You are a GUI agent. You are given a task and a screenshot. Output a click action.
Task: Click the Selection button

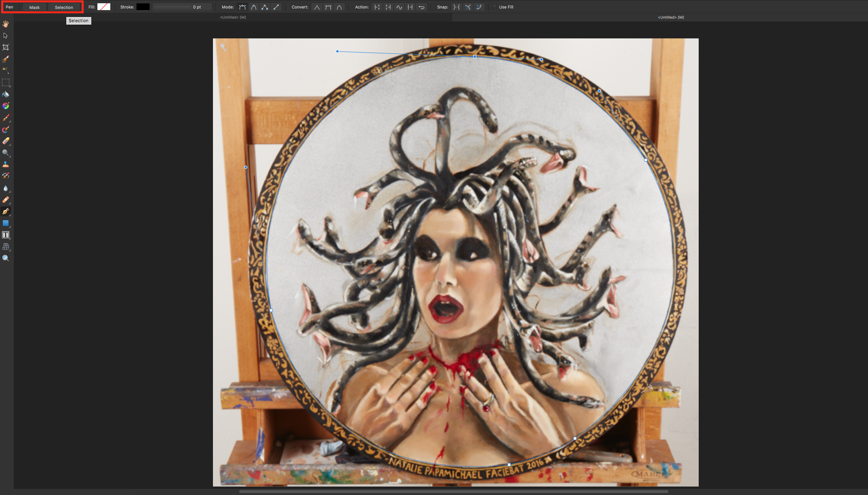point(64,7)
